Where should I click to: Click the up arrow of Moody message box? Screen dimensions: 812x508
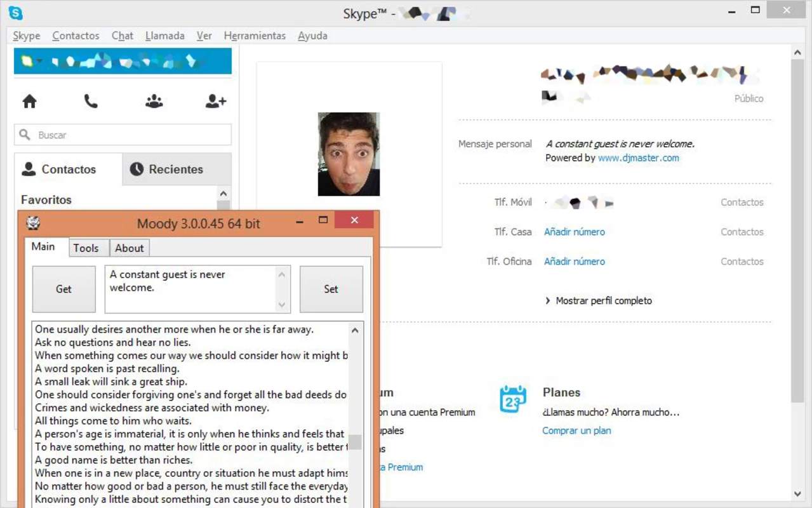283,274
